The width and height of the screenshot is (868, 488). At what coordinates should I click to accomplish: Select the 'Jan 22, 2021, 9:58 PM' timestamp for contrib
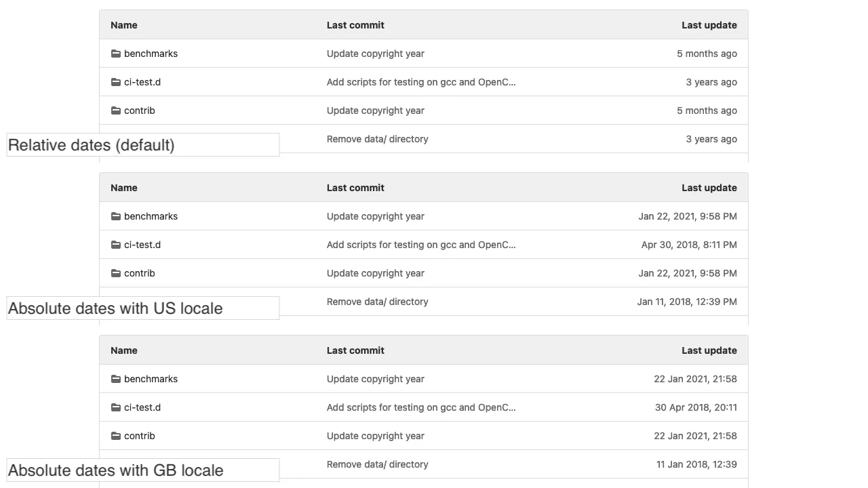(x=688, y=273)
